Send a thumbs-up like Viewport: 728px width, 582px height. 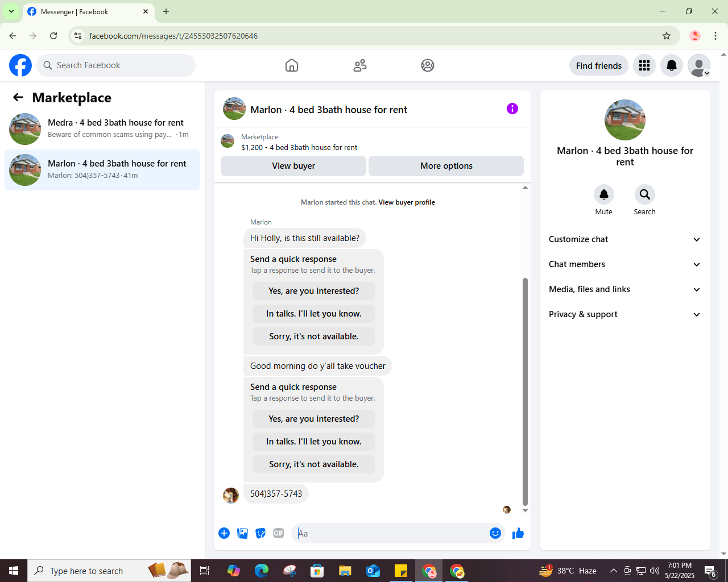click(x=518, y=533)
